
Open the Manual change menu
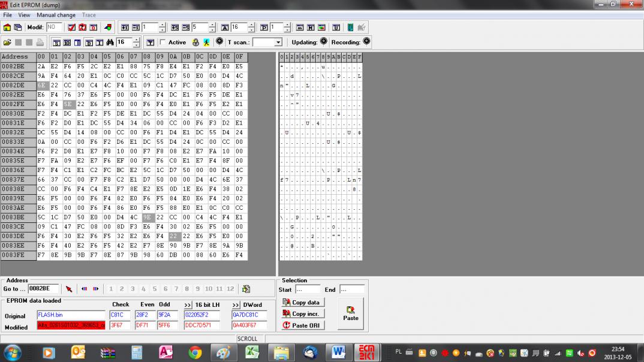click(56, 15)
